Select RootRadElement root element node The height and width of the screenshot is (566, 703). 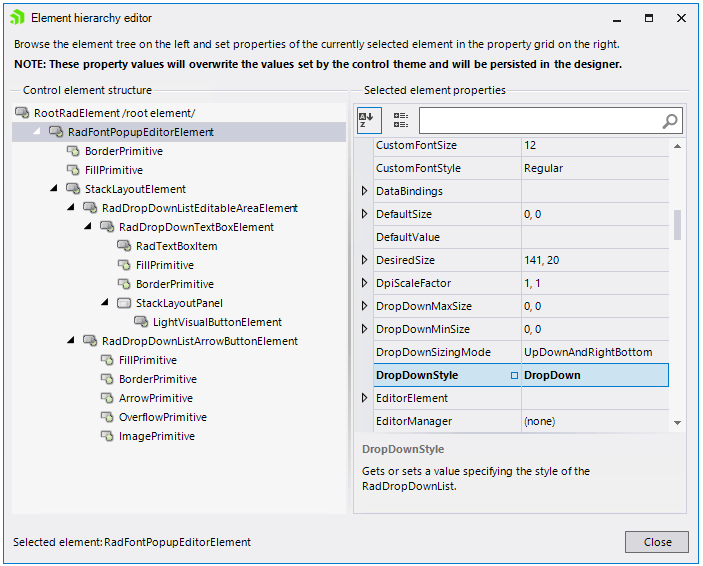[x=114, y=113]
